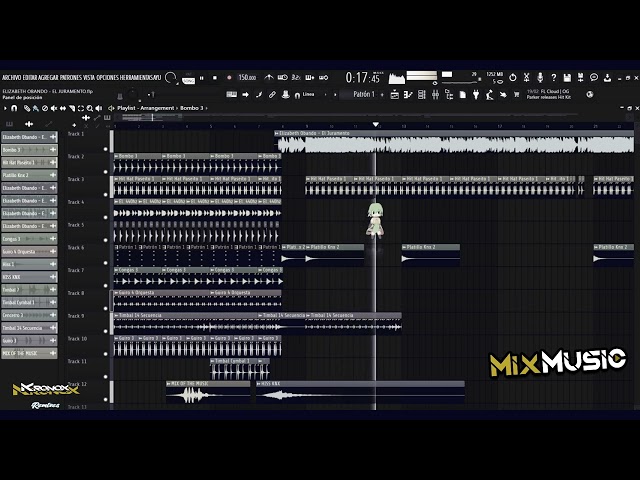Open the AGREGAR menu
Viewport: 640px width, 480px height.
coord(48,77)
